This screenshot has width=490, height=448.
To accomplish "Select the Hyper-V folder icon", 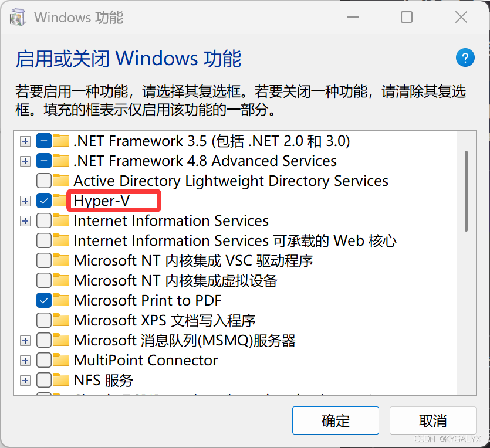I will pyautogui.click(x=59, y=201).
